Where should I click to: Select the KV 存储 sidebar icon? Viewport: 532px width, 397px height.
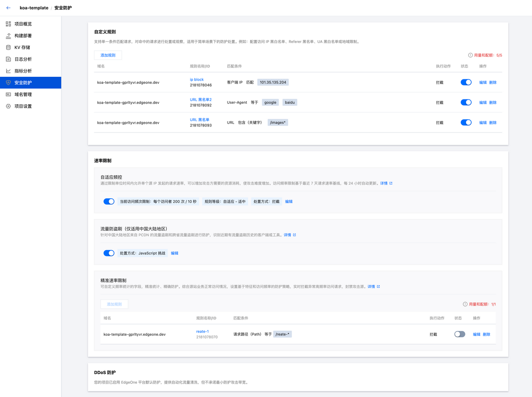(8, 47)
